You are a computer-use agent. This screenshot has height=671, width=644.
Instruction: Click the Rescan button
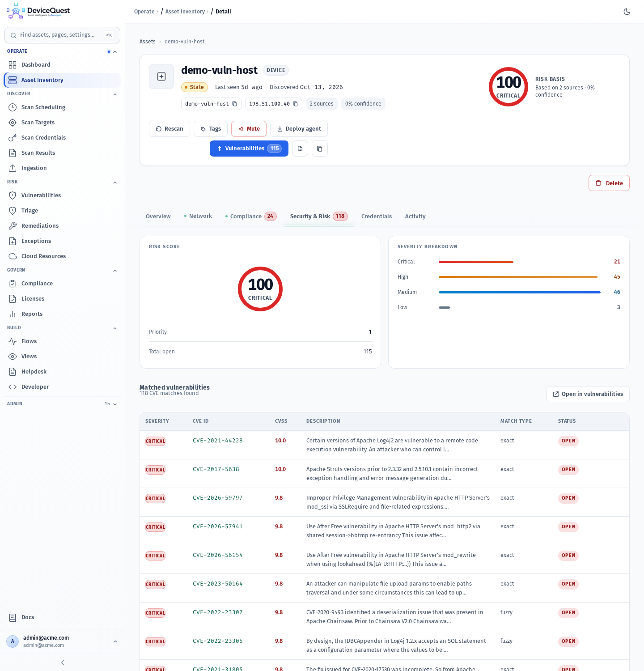[169, 129]
